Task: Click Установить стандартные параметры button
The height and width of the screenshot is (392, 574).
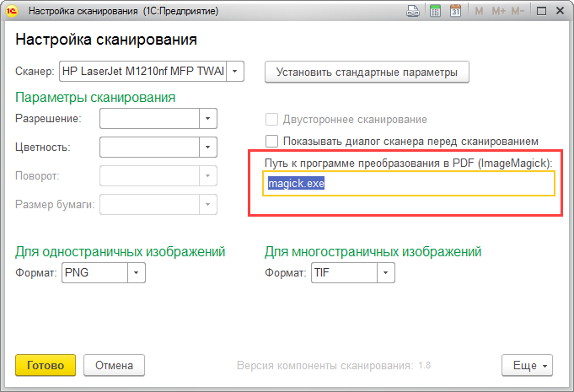Action: coord(367,72)
